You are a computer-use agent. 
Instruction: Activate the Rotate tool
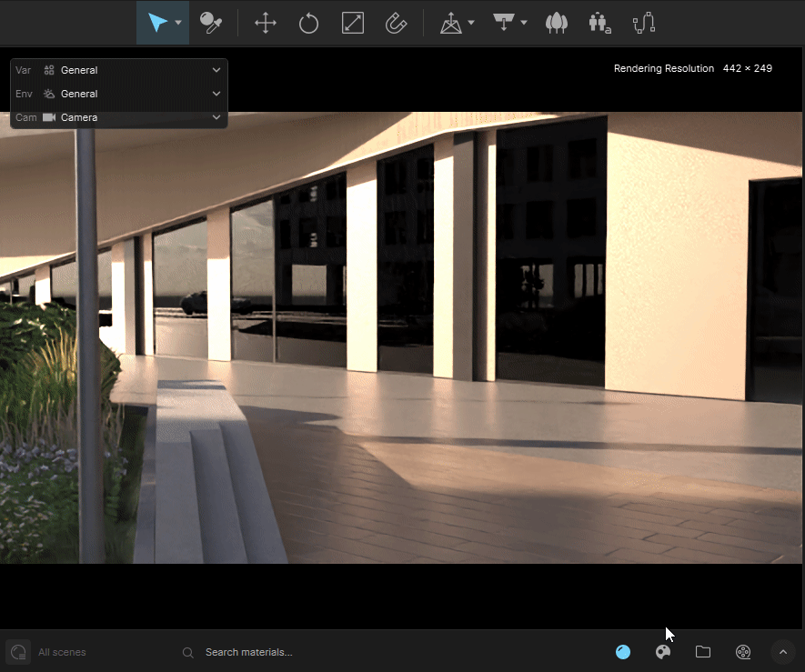pyautogui.click(x=308, y=23)
